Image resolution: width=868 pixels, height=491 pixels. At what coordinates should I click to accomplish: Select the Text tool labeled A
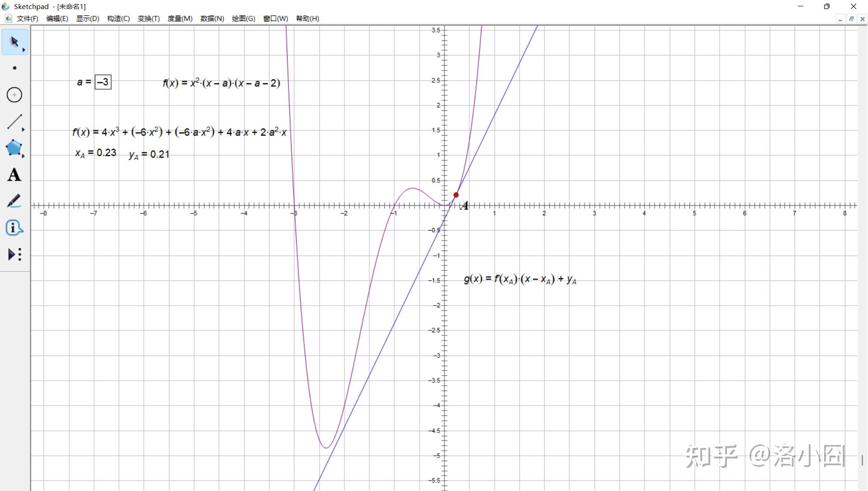click(14, 175)
